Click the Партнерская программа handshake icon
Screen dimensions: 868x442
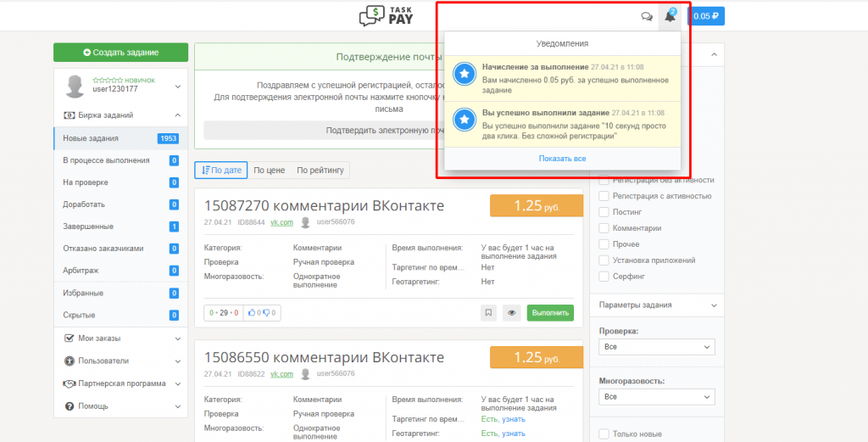coord(70,383)
